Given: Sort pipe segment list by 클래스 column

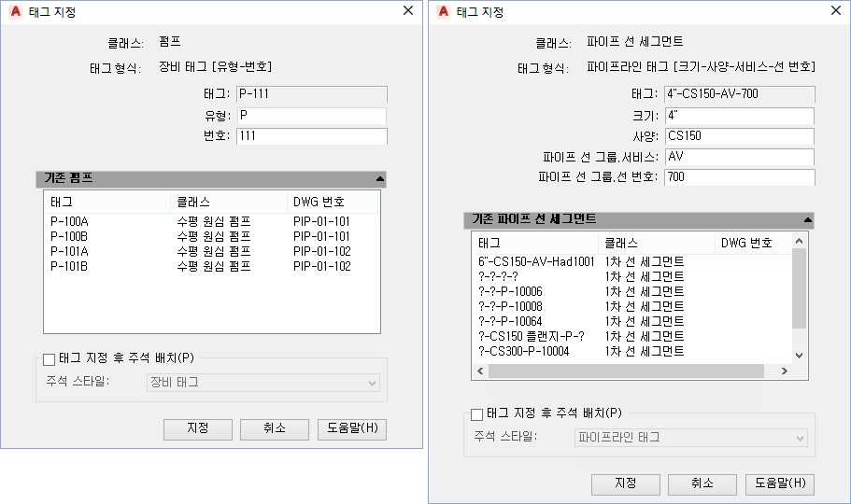Looking at the screenshot, I should pos(657,243).
